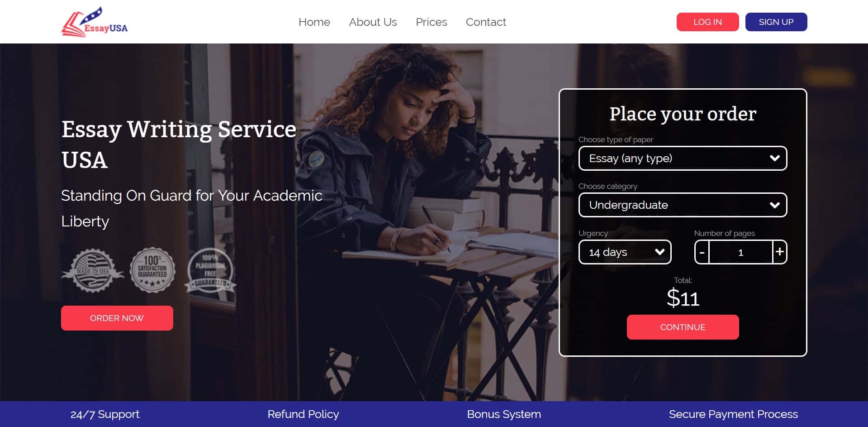The image size is (868, 427).
Task: Click the ORDER NOW button
Action: (x=117, y=318)
